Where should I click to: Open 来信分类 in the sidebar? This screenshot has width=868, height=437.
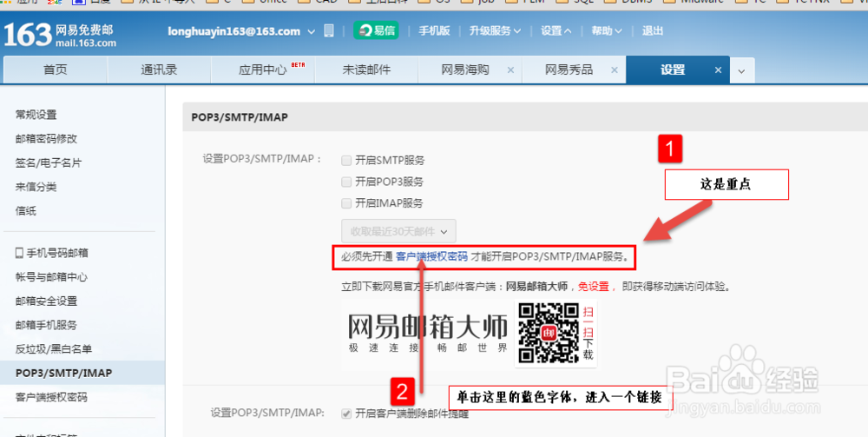pos(36,187)
